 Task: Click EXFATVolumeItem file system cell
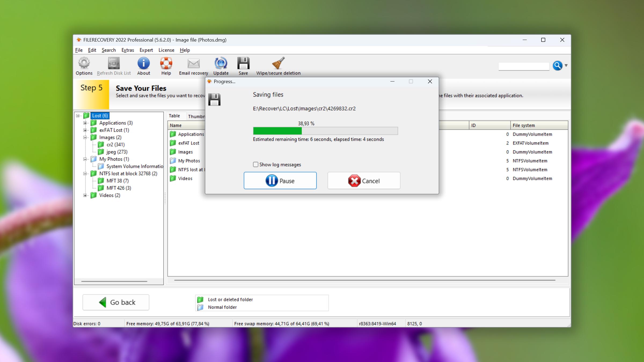point(530,143)
